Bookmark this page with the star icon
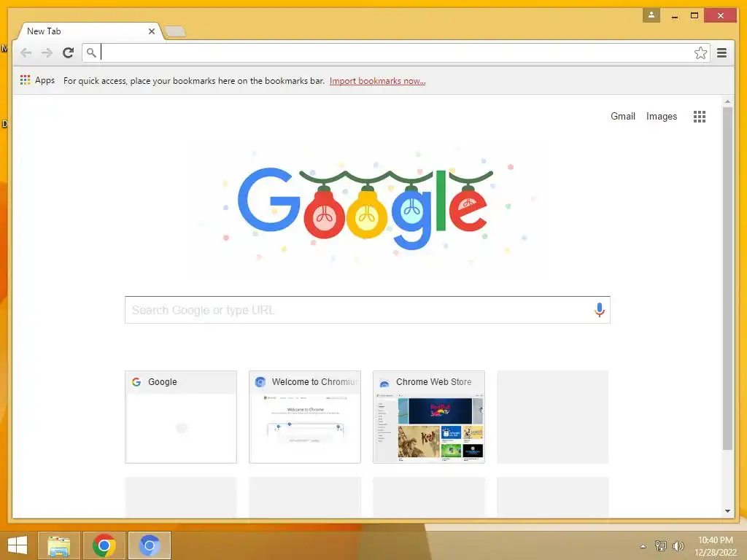The height and width of the screenshot is (560, 747). coord(700,52)
